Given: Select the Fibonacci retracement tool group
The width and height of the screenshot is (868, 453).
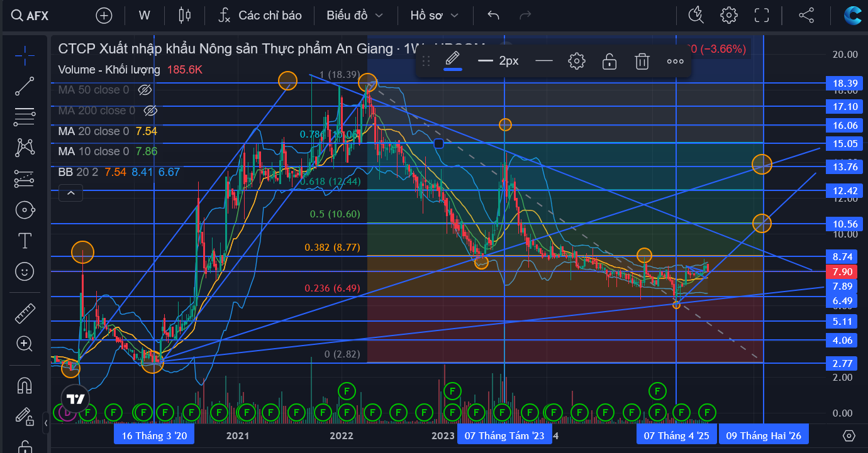Looking at the screenshot, I should [25, 116].
